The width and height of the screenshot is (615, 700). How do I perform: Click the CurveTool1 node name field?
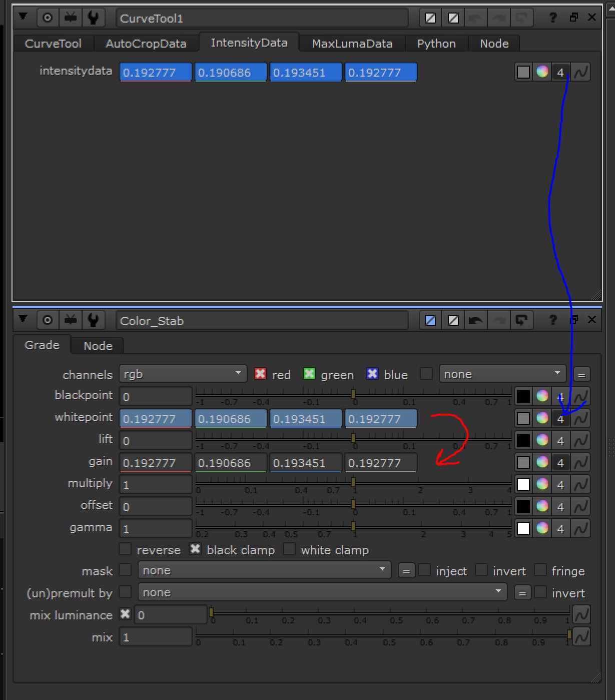262,19
